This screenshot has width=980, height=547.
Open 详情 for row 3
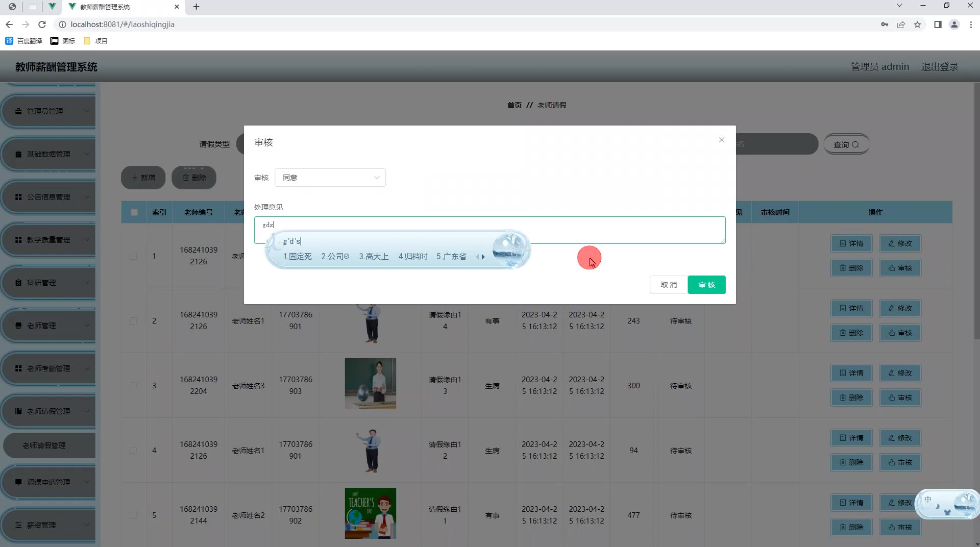click(851, 373)
